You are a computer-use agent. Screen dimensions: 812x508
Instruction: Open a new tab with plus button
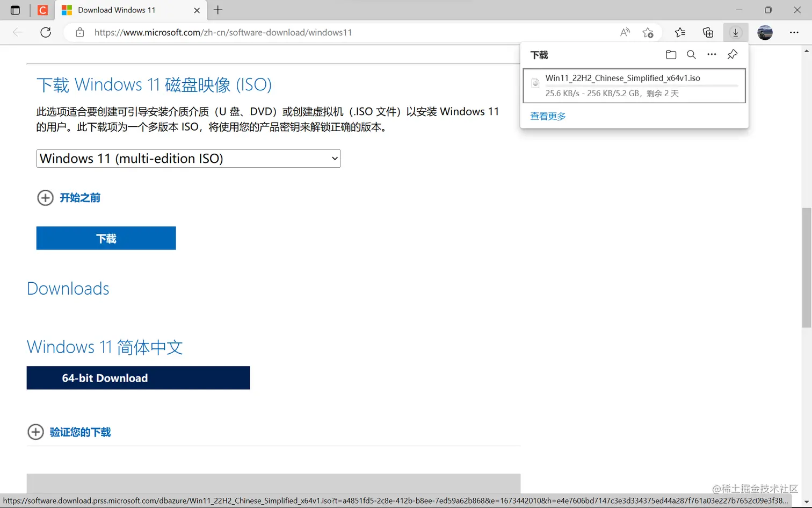click(218, 10)
